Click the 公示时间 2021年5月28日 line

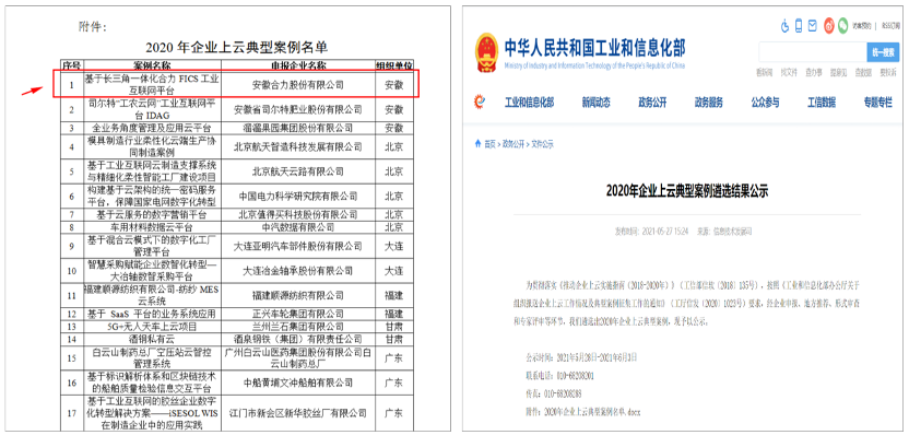pos(582,359)
